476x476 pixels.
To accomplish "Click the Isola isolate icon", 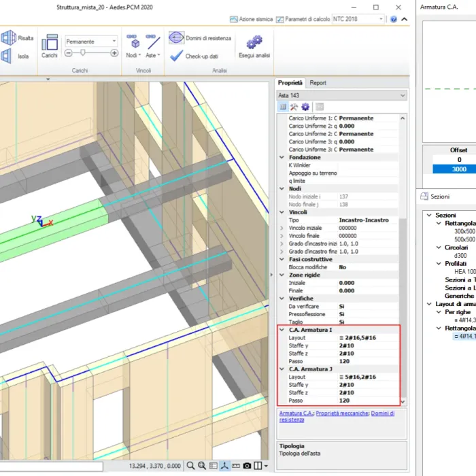I will click(6, 56).
